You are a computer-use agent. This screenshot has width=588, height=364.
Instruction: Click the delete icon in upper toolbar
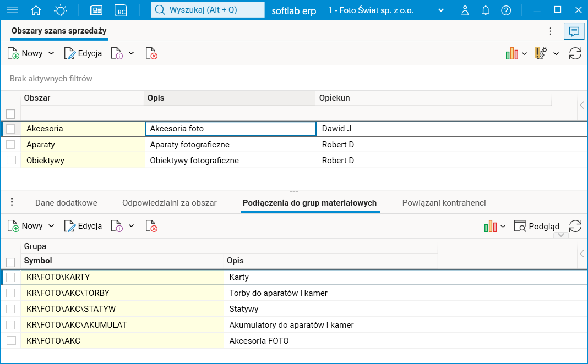pyautogui.click(x=151, y=53)
